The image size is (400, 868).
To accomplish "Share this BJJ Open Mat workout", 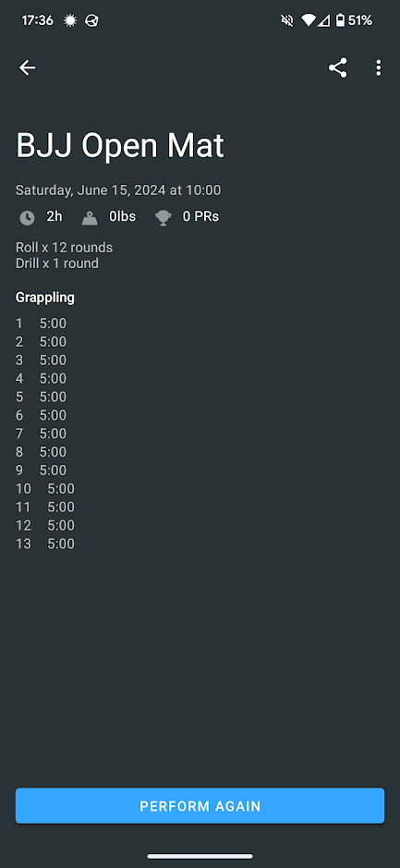I will [337, 67].
